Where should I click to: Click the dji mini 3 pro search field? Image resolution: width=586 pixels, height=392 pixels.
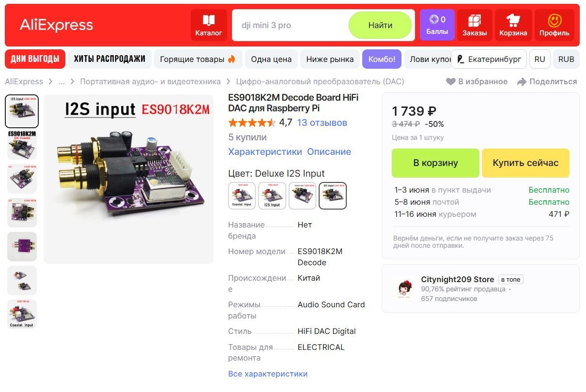[291, 25]
